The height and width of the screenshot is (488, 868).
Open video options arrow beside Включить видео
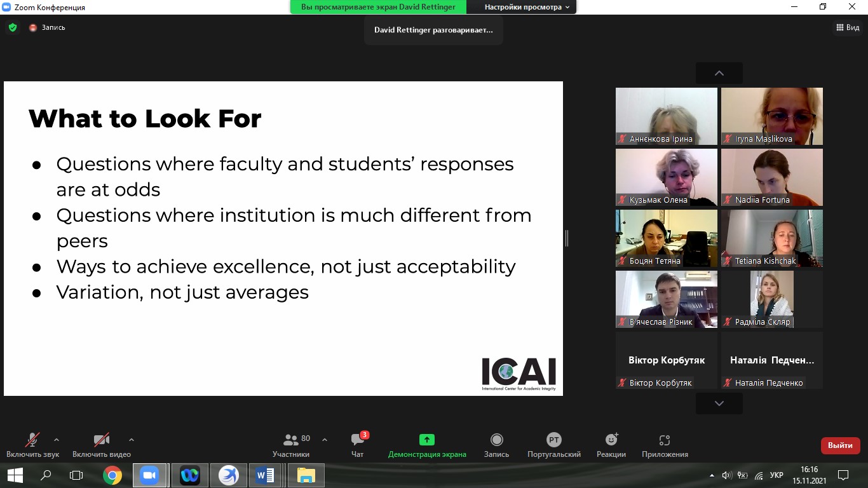pyautogui.click(x=132, y=439)
